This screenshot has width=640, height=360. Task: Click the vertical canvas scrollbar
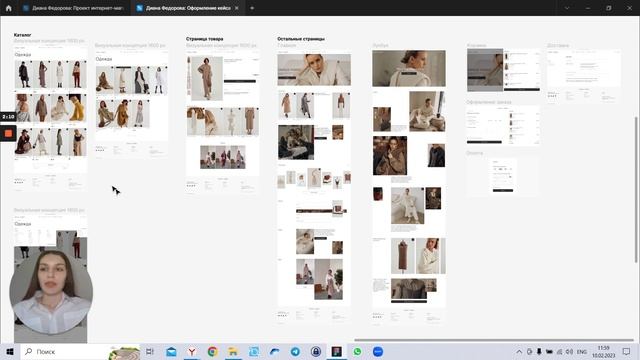tap(636, 189)
